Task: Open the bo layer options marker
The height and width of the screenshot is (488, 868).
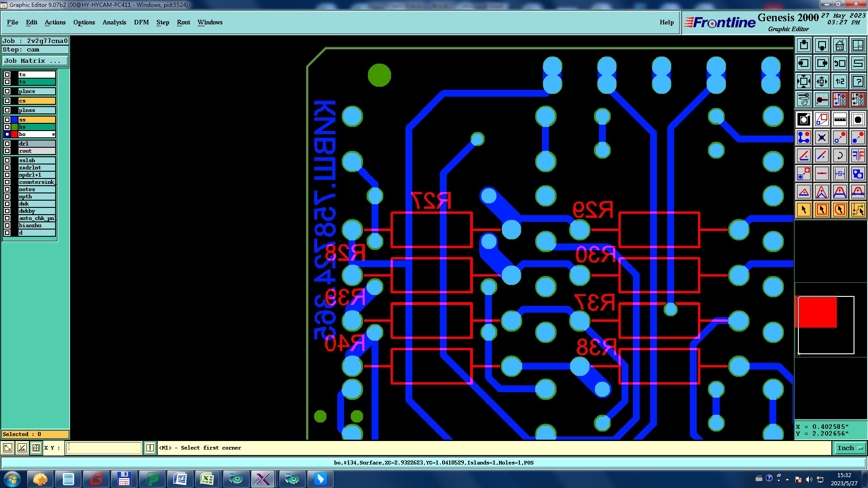Action: (x=53, y=135)
